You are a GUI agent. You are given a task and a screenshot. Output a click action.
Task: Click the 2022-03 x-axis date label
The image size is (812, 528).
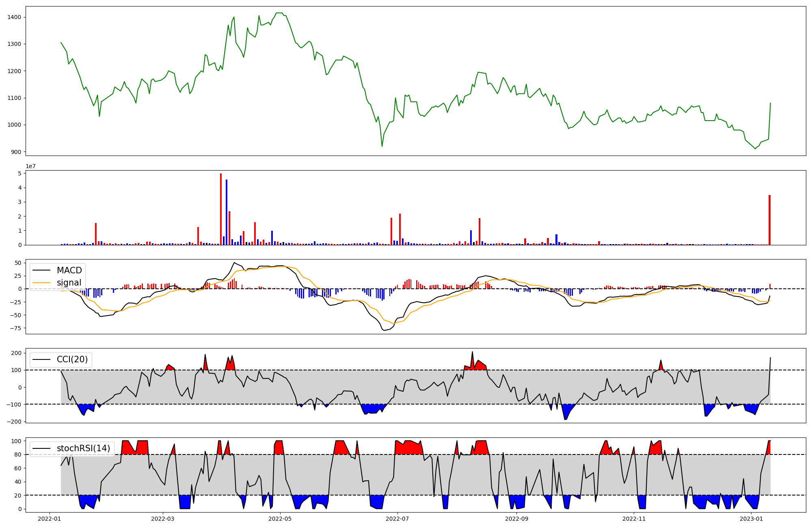163,519
